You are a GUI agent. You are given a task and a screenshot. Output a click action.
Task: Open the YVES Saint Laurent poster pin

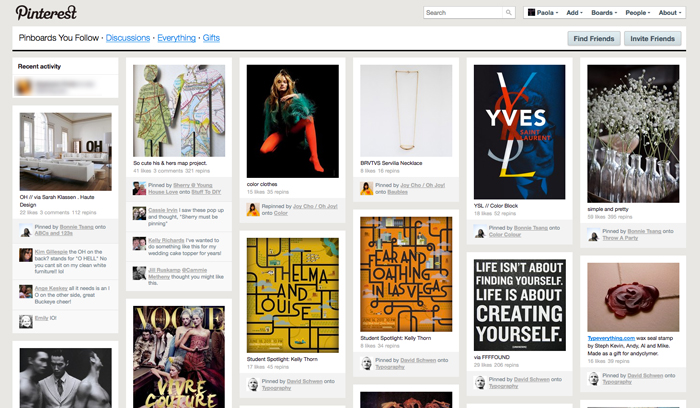(520, 132)
